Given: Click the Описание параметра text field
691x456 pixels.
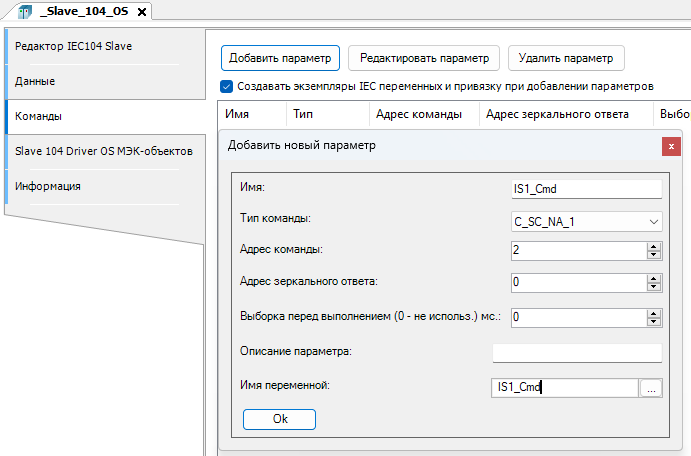Looking at the screenshot, I should click(577, 352).
